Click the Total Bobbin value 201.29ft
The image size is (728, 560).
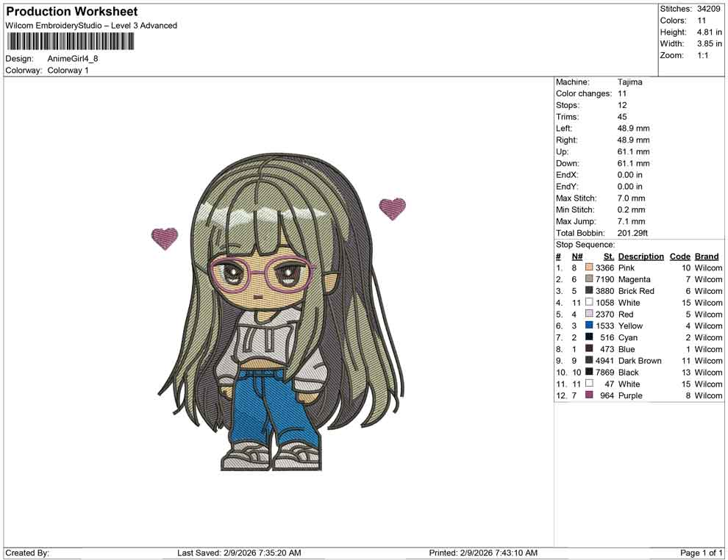tap(633, 233)
